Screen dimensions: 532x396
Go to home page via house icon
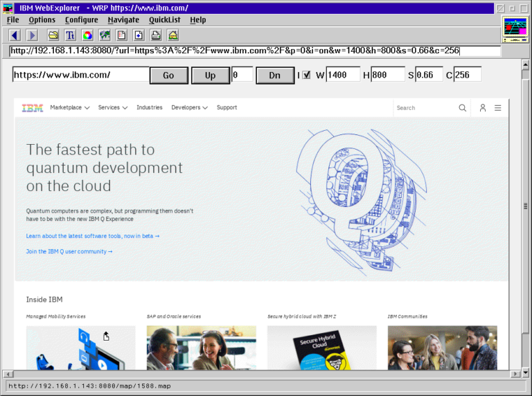[x=172, y=35]
